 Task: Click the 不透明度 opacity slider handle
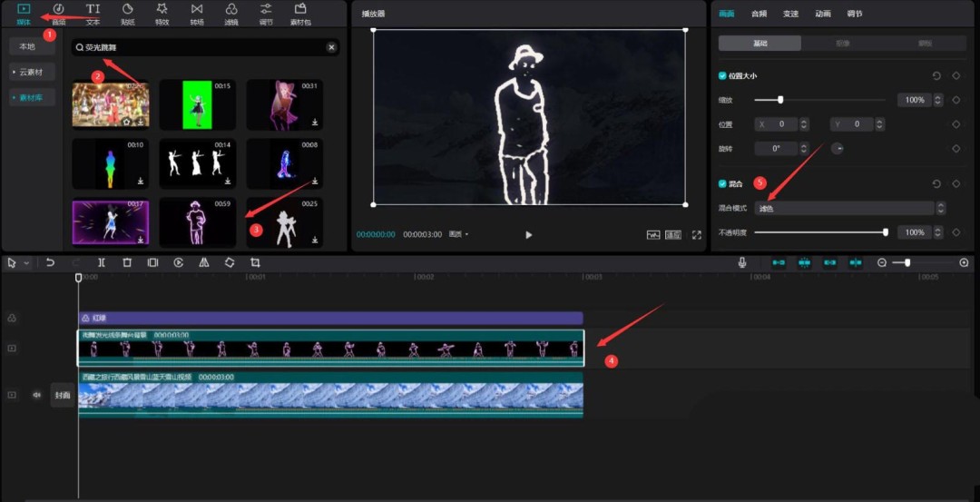coord(886,232)
